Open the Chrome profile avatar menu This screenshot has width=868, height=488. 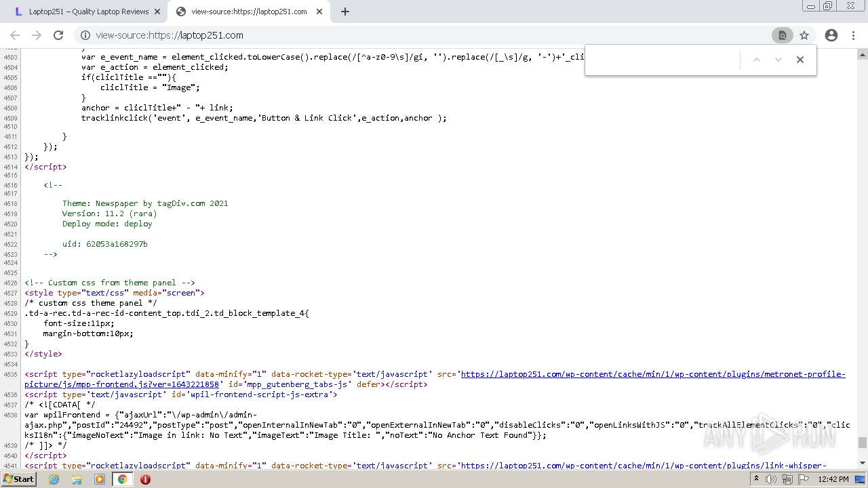pyautogui.click(x=831, y=35)
